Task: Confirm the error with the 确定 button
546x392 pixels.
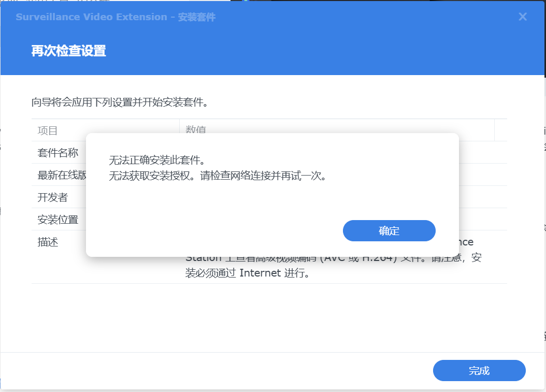Action: pyautogui.click(x=389, y=230)
